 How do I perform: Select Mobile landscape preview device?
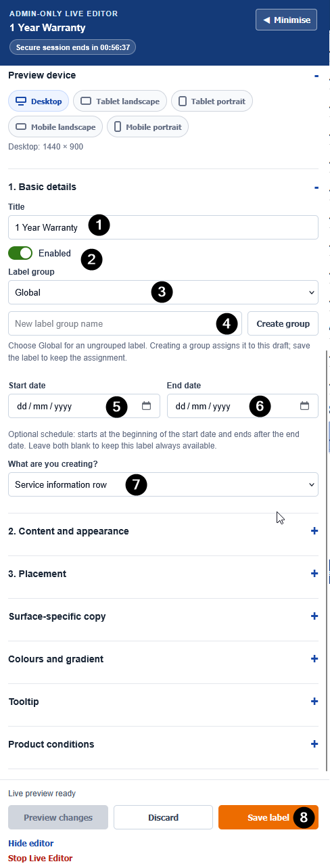(x=55, y=127)
